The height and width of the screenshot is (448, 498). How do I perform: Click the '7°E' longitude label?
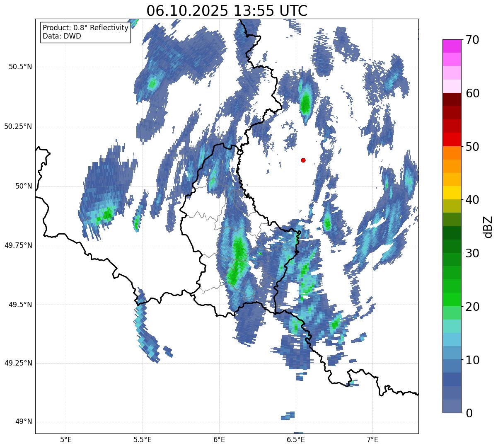pos(372,439)
